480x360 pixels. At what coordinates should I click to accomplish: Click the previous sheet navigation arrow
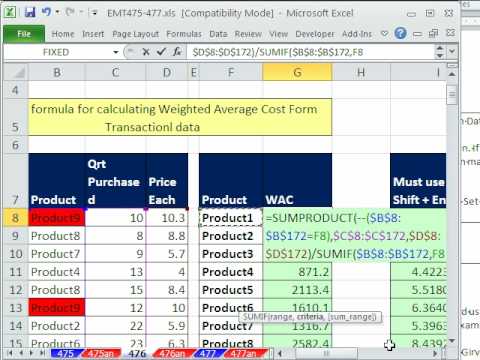pyautogui.click(x=21, y=353)
